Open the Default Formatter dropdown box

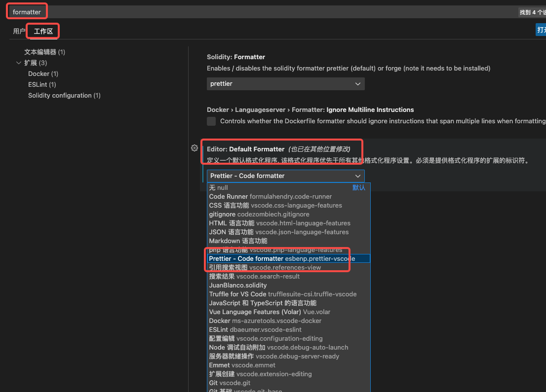click(285, 176)
